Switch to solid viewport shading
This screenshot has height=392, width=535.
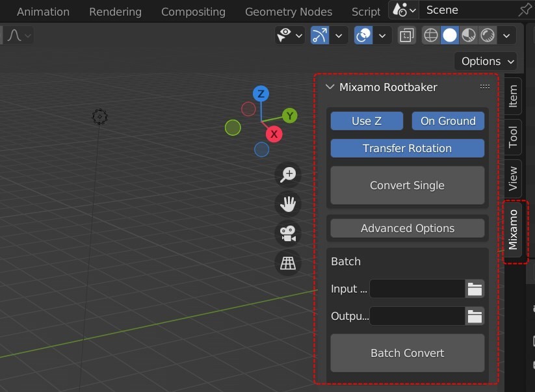pos(450,35)
